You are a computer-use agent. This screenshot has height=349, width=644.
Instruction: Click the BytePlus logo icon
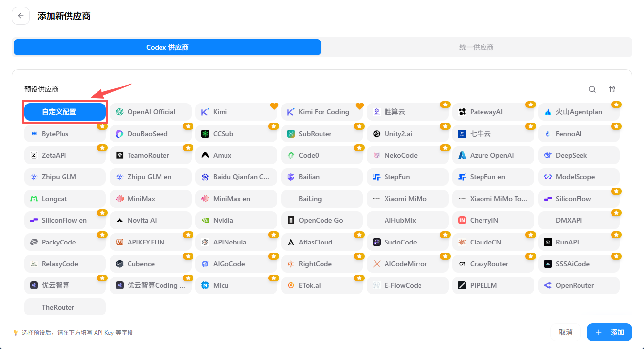tap(33, 134)
